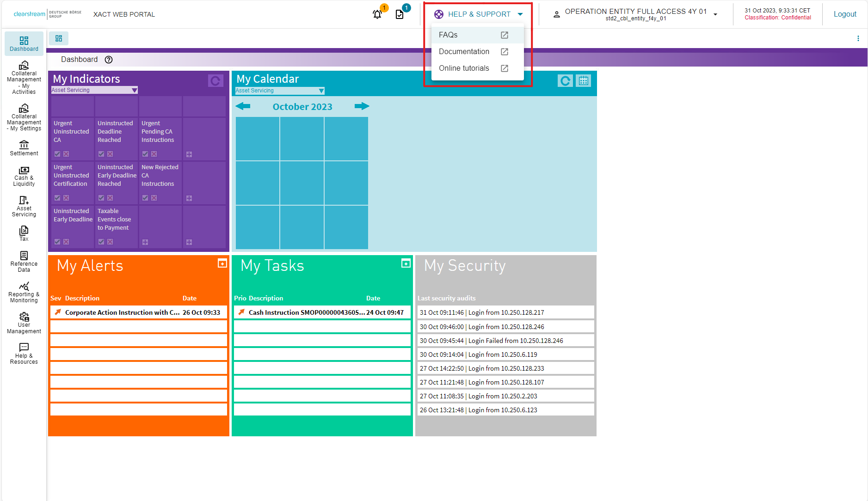Click the Logout link
Viewport: 868px width, 501px height.
(845, 14)
